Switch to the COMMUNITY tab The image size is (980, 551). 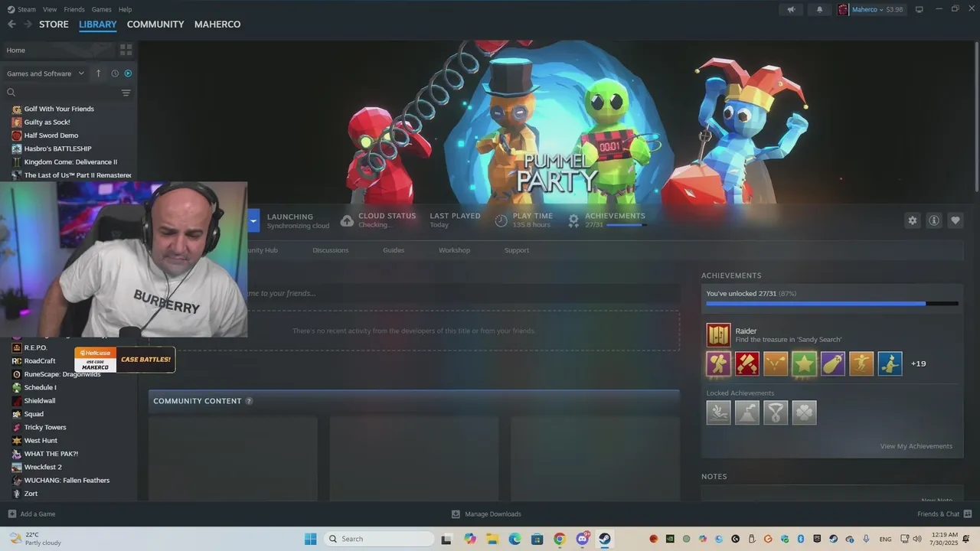pos(155,24)
